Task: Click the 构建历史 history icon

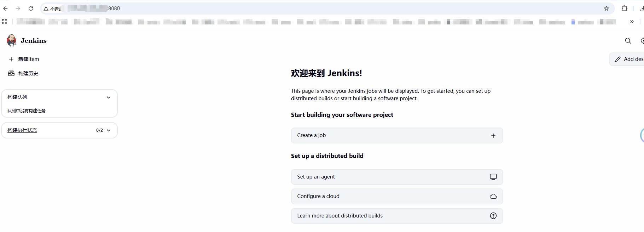Action: [11, 73]
